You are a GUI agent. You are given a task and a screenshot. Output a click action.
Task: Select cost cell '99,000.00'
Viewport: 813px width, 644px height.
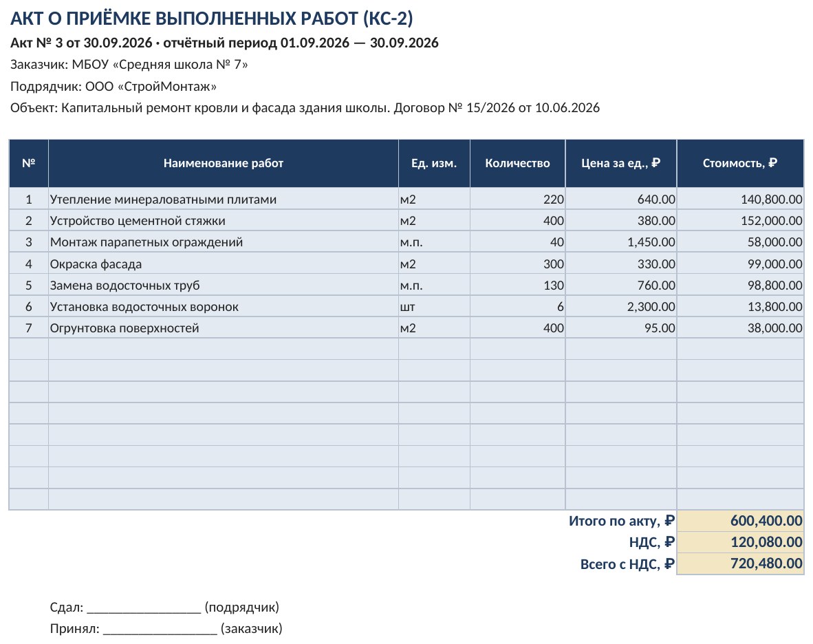click(740, 264)
